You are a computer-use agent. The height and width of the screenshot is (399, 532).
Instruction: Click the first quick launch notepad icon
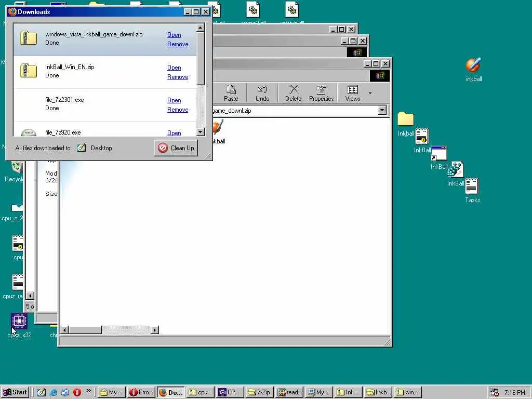(42, 392)
